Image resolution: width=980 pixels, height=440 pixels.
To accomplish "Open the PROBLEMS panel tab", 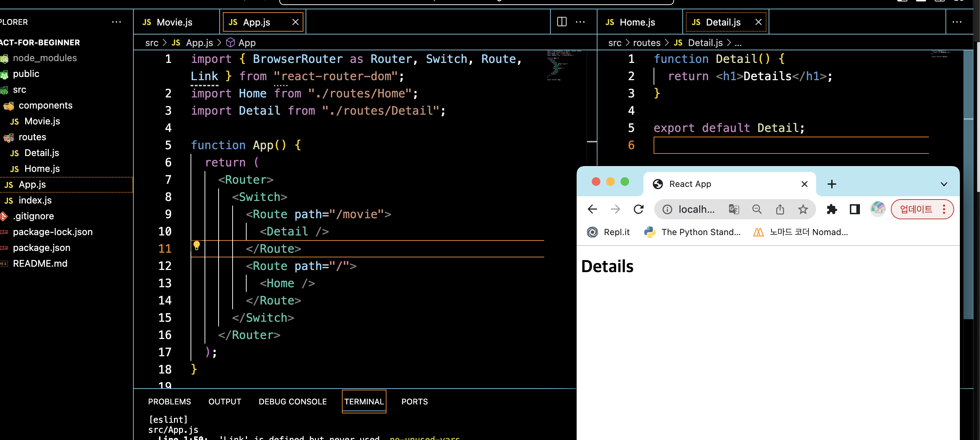I will click(169, 402).
